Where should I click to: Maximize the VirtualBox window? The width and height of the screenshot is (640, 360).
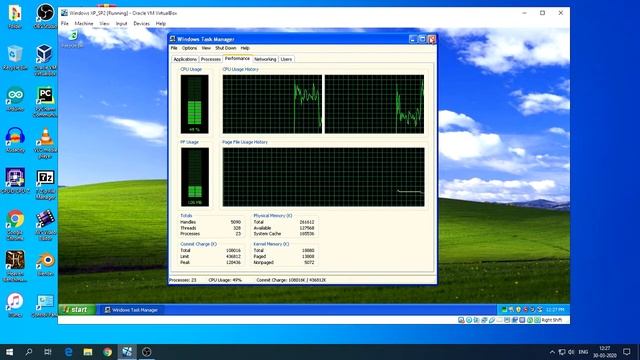point(542,13)
